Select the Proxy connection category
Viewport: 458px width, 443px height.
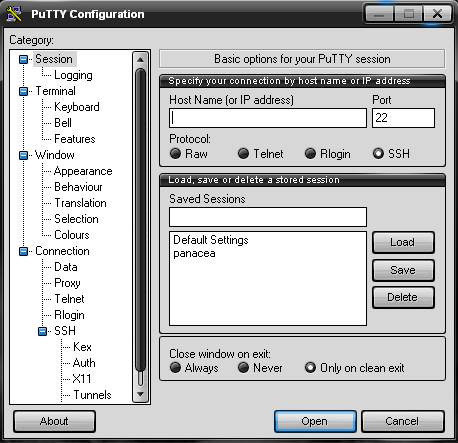[x=67, y=283]
